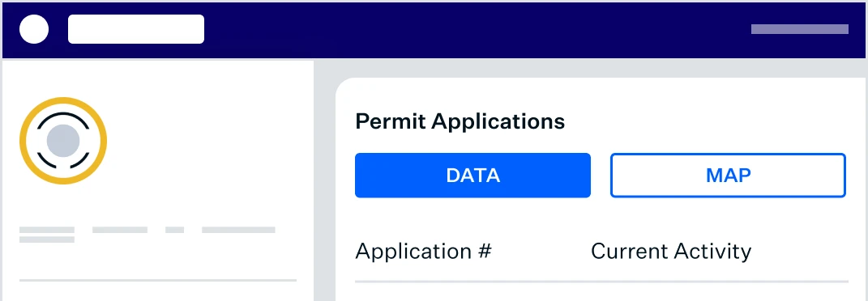Image resolution: width=868 pixels, height=301 pixels.
Task: Click the placeholder bar on the second line
Action: coord(47,240)
